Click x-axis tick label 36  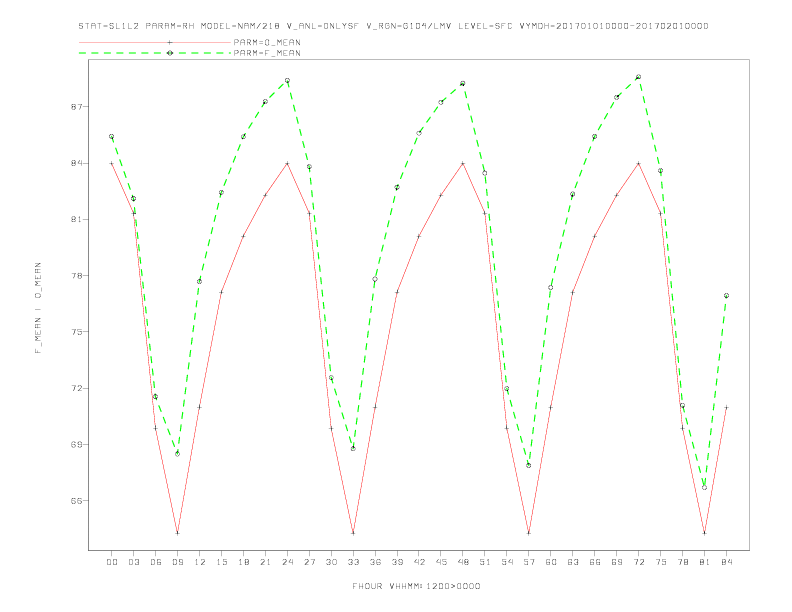[x=375, y=562]
